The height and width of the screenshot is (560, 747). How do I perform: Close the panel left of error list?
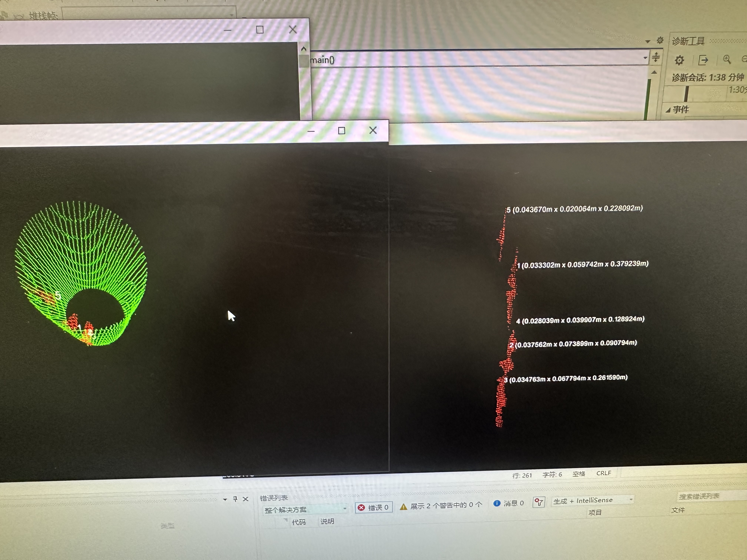[x=245, y=499]
